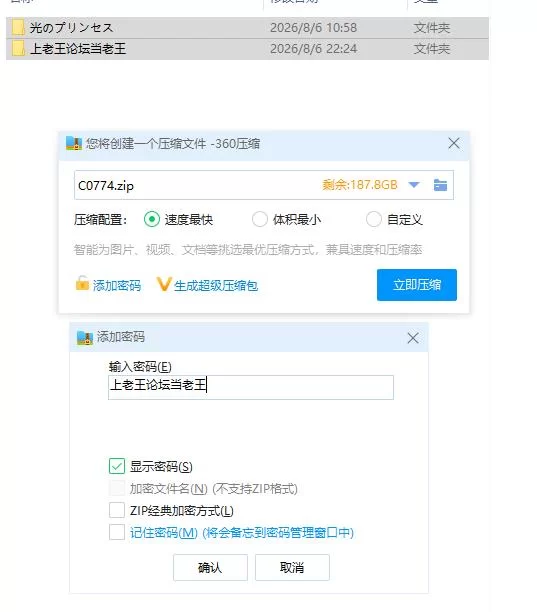Click inside the 输入密码(E) password field
The width and height of the screenshot is (537, 612).
pyautogui.click(x=251, y=387)
